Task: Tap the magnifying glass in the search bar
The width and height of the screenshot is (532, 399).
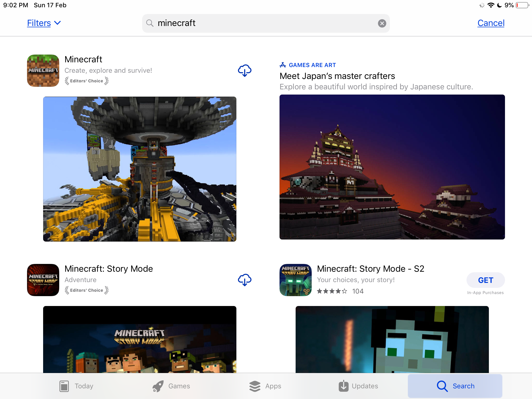Action: click(x=150, y=23)
